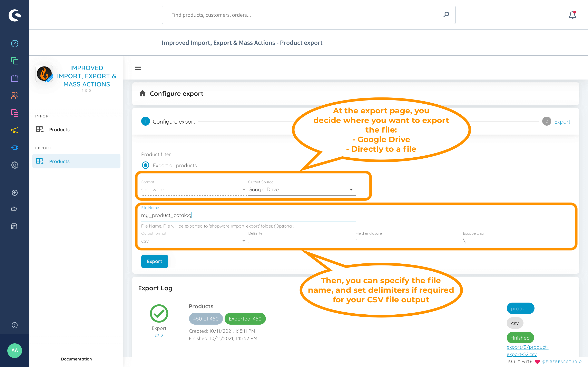This screenshot has height=367, width=588.
Task: Open the Dashboard speedometer icon
Action: point(14,43)
